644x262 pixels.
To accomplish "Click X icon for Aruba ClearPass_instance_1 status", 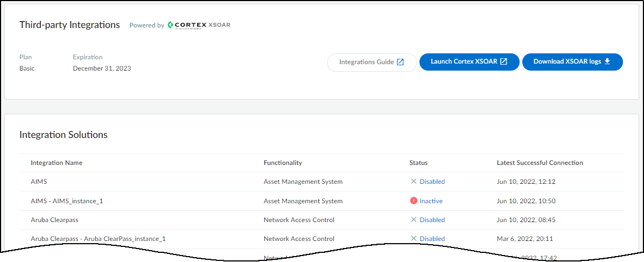I will (x=414, y=238).
